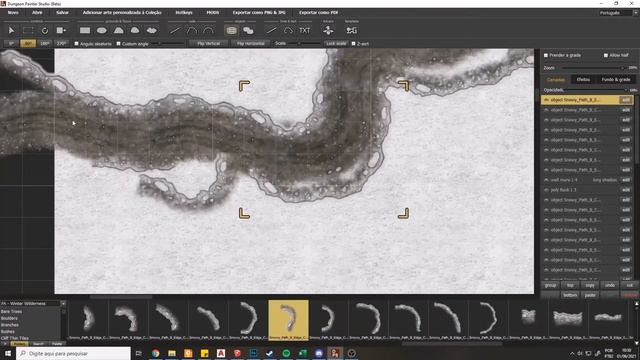Adjust the Zoom slider
640x360 pixels.
(x=593, y=68)
